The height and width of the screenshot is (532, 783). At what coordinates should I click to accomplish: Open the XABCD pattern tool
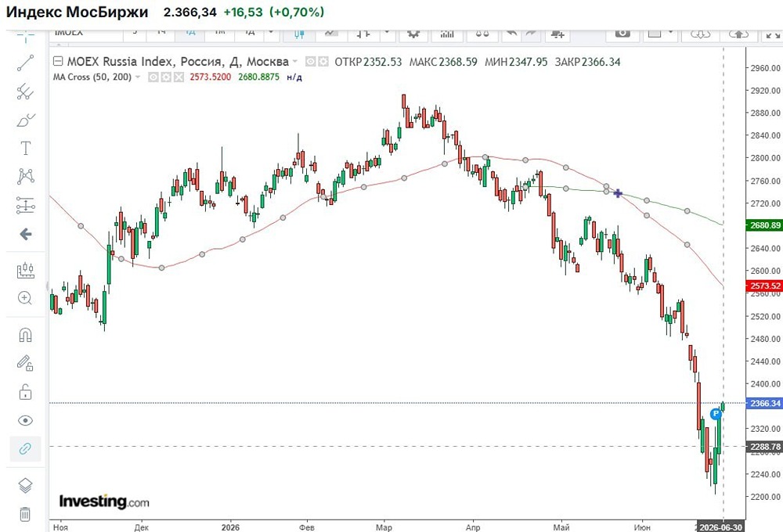point(26,176)
